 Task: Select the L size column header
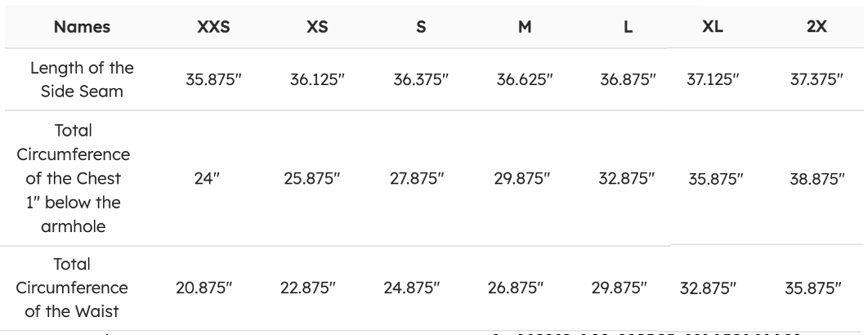tap(628, 27)
